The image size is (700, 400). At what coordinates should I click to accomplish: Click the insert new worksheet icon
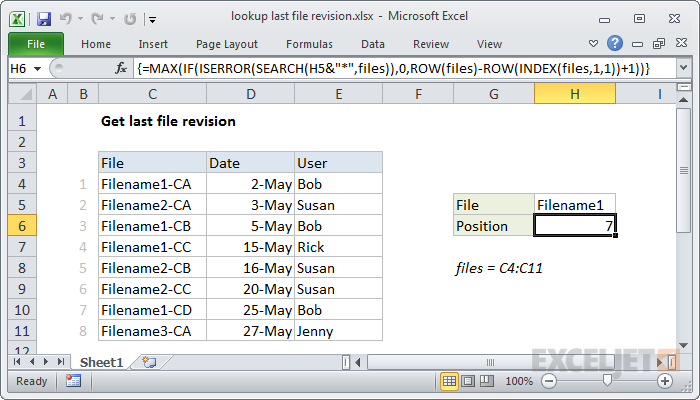pos(148,362)
